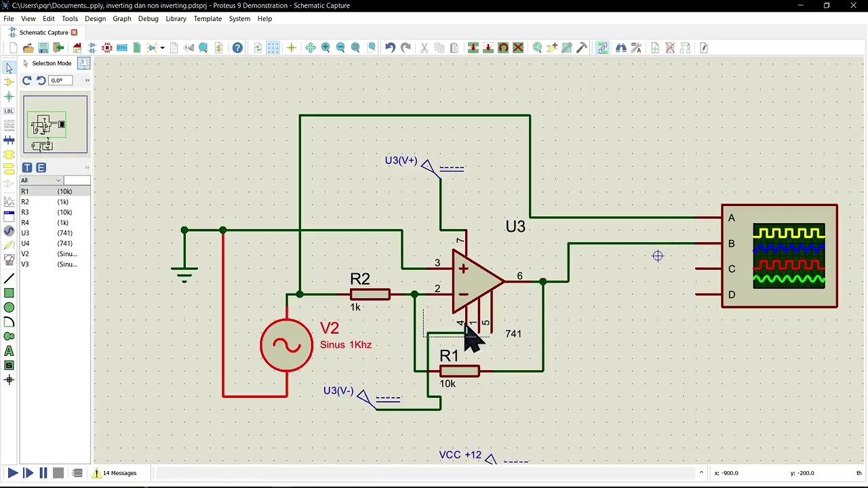Viewport: 868px width, 488px height.
Task: Start the simulation with Play button
Action: (x=13, y=473)
